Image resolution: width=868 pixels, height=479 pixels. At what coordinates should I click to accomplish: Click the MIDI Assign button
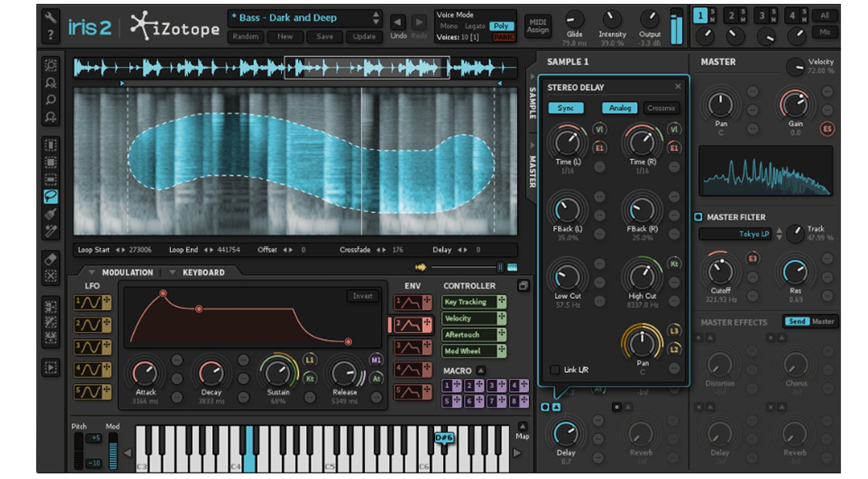tap(538, 26)
